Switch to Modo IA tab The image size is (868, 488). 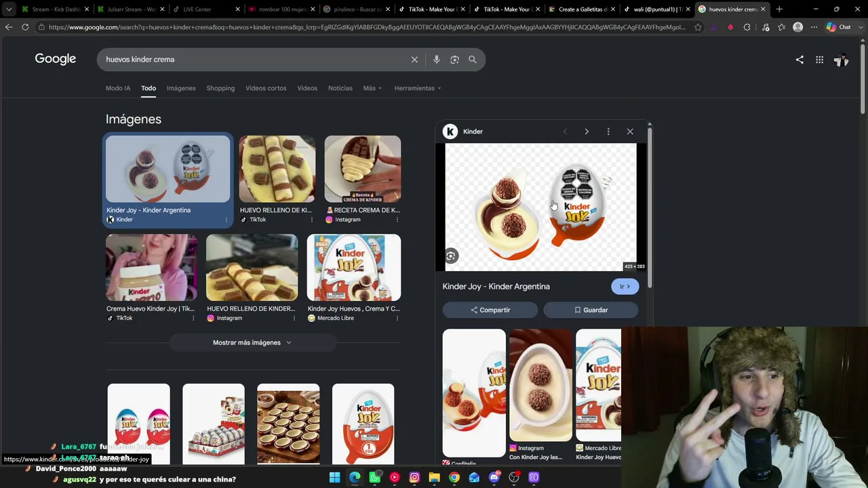coord(118,88)
